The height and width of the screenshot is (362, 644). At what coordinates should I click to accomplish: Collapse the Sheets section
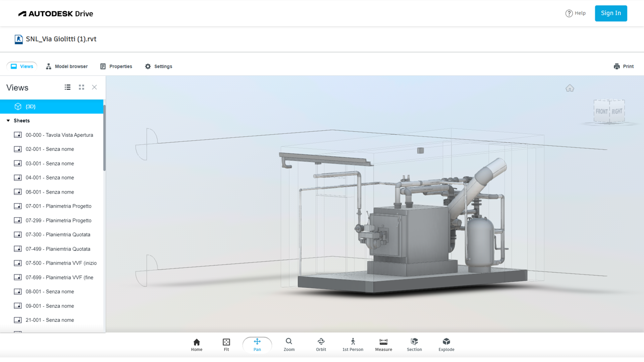tap(9, 121)
